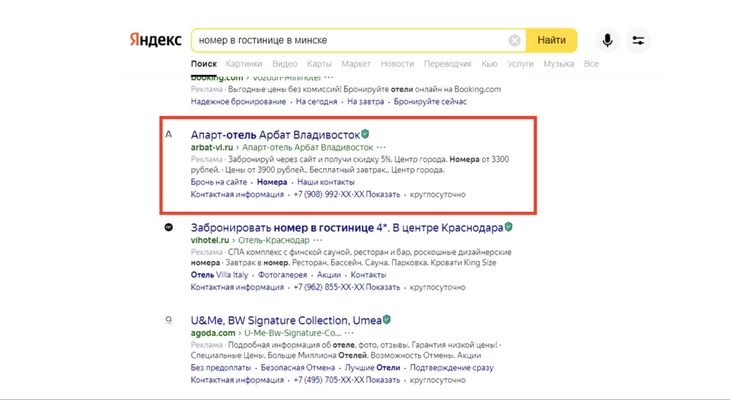Show phone number +7 (962) 855-XX-XX

click(347, 287)
